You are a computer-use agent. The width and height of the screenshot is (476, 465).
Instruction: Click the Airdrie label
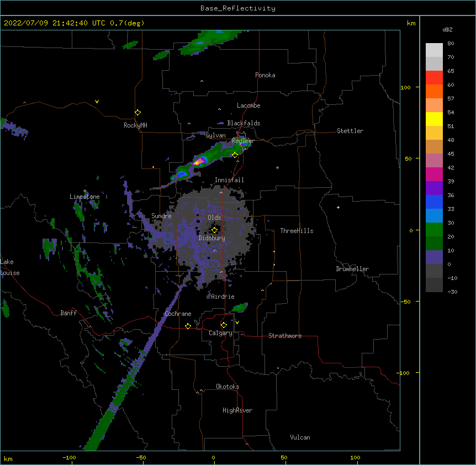pyautogui.click(x=223, y=297)
